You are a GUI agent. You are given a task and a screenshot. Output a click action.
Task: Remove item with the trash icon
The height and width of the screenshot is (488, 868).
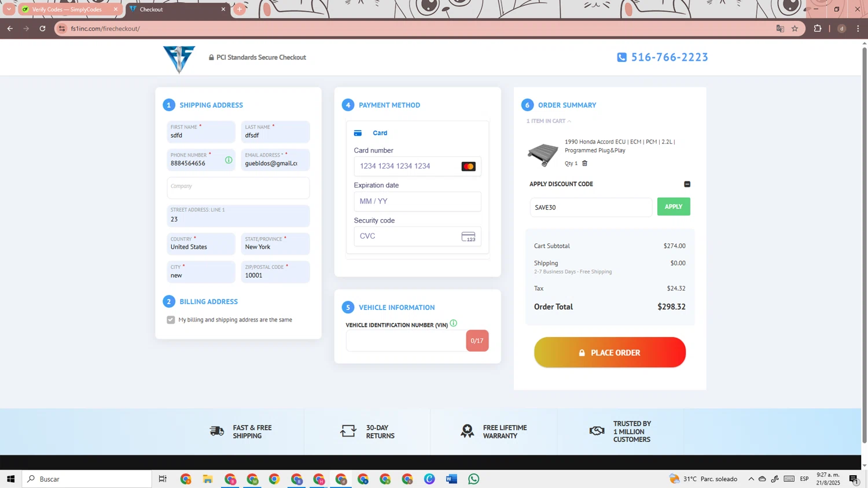584,163
